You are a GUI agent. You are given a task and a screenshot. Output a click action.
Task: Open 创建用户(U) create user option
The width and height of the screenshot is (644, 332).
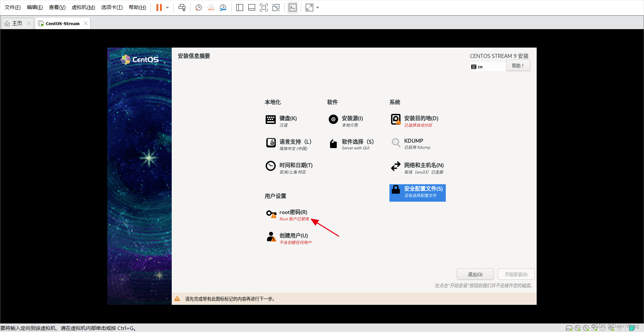click(x=289, y=238)
